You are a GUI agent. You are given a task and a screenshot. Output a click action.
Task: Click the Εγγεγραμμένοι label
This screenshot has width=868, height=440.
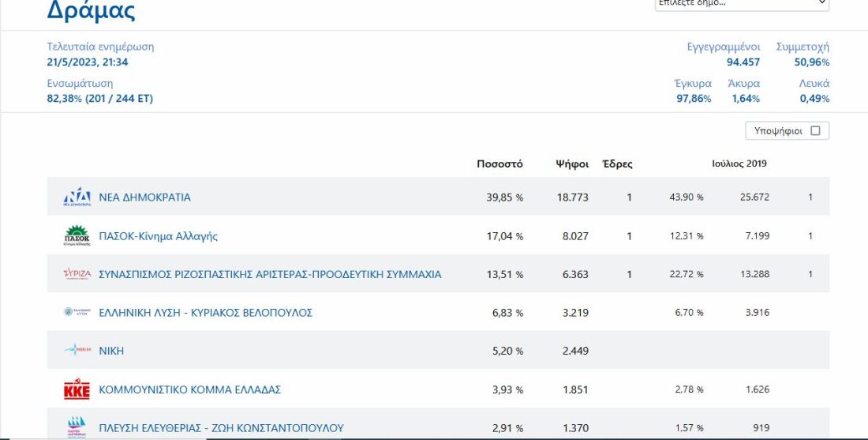coord(724,47)
